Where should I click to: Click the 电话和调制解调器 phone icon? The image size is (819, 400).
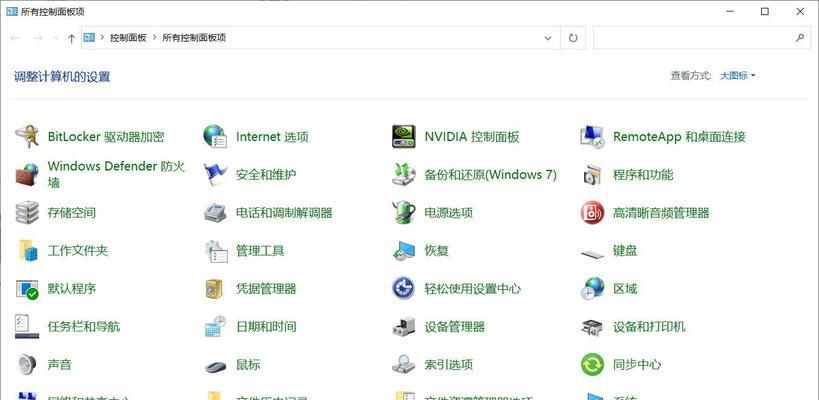[215, 213]
